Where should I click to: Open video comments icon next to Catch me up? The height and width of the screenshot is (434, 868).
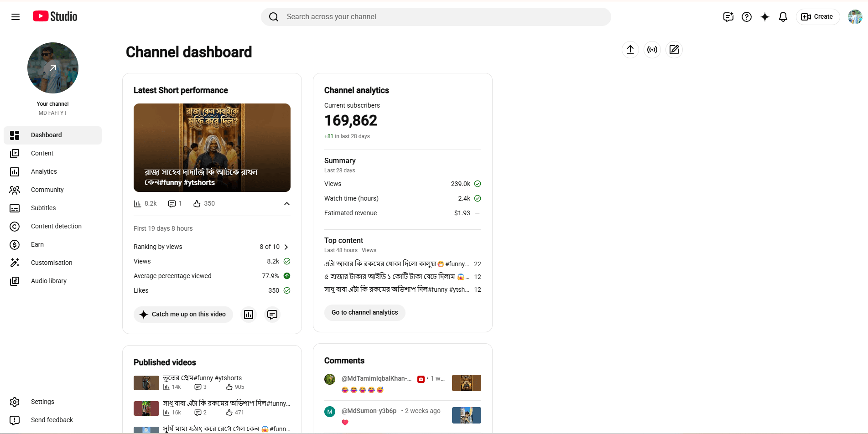[272, 315]
